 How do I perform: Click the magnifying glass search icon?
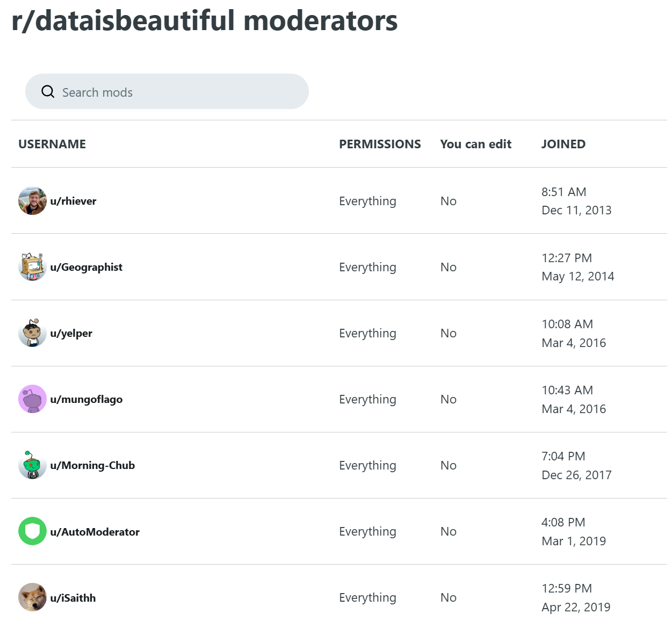click(48, 91)
